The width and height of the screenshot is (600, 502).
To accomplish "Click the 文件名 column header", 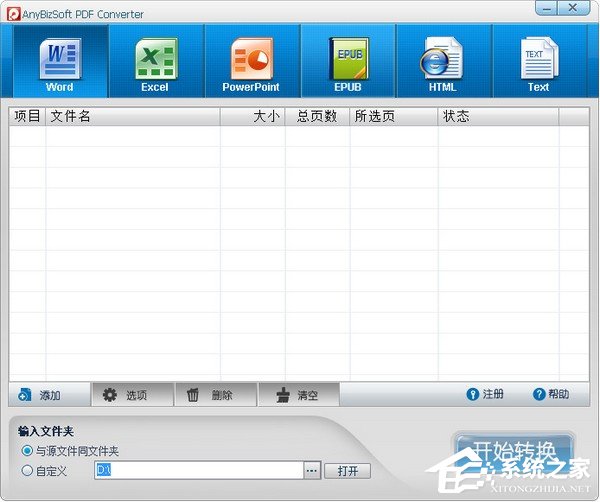I will tap(133, 116).
